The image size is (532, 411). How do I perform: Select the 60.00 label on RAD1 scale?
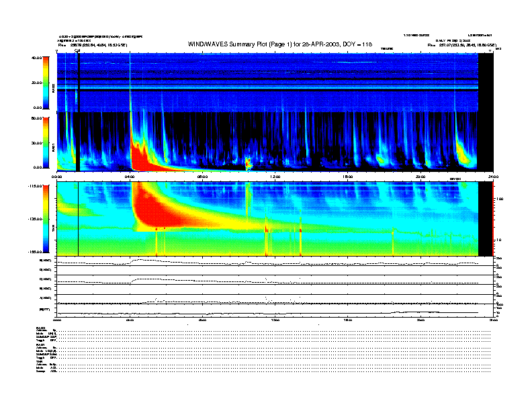click(x=36, y=118)
